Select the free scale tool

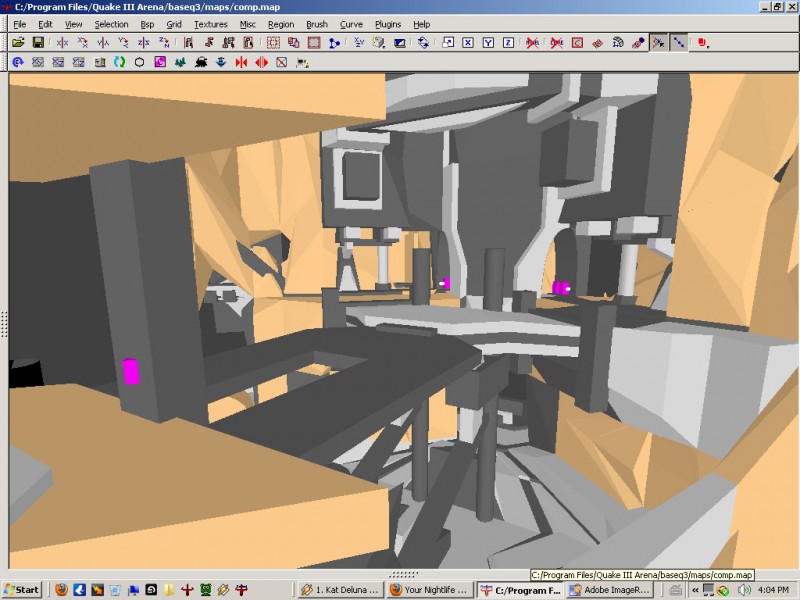[x=448, y=43]
